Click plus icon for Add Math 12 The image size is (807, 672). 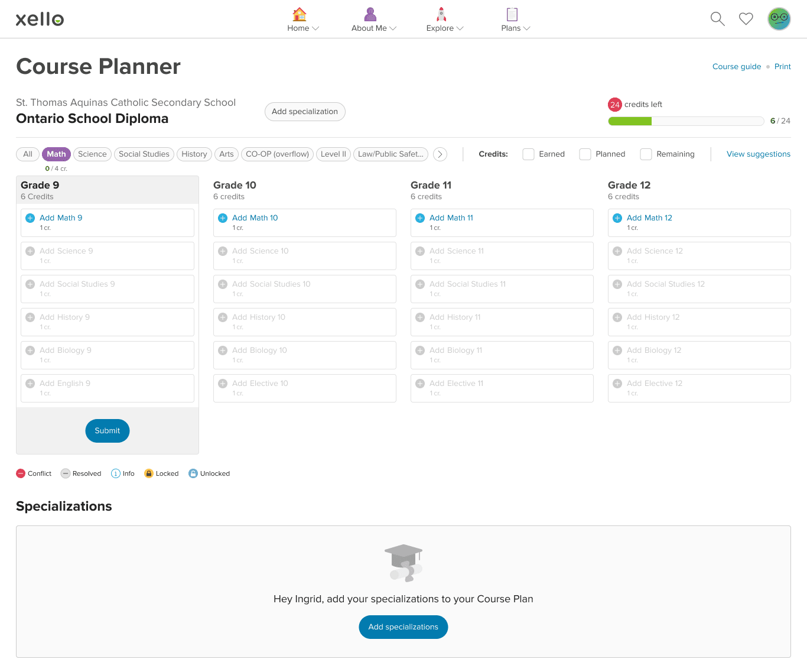[617, 218]
